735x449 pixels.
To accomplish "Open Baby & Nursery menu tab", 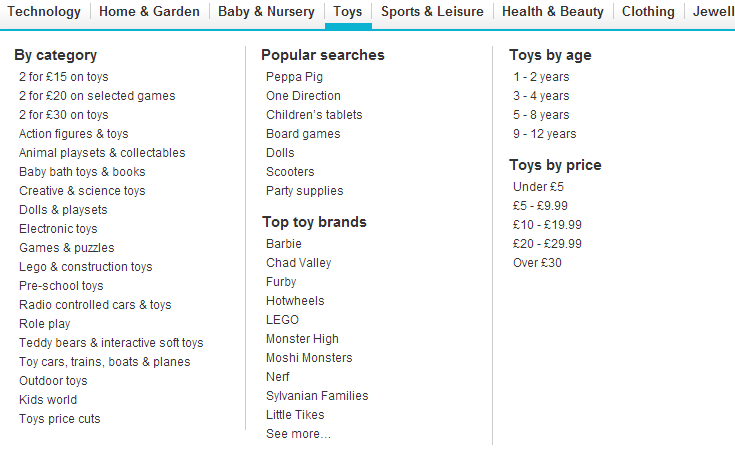I will [x=266, y=11].
